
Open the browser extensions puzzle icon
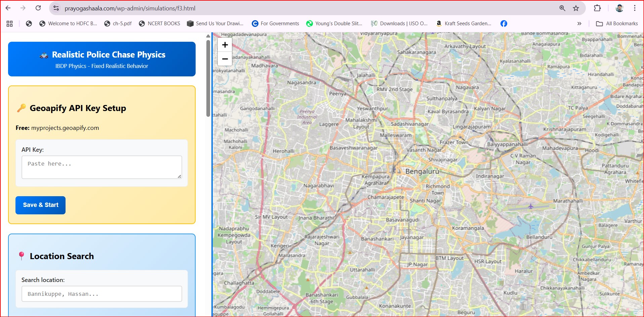[597, 8]
